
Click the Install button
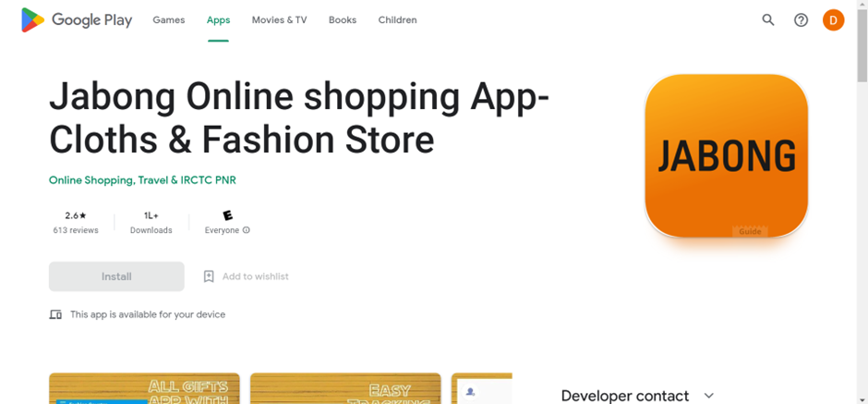coord(116,276)
